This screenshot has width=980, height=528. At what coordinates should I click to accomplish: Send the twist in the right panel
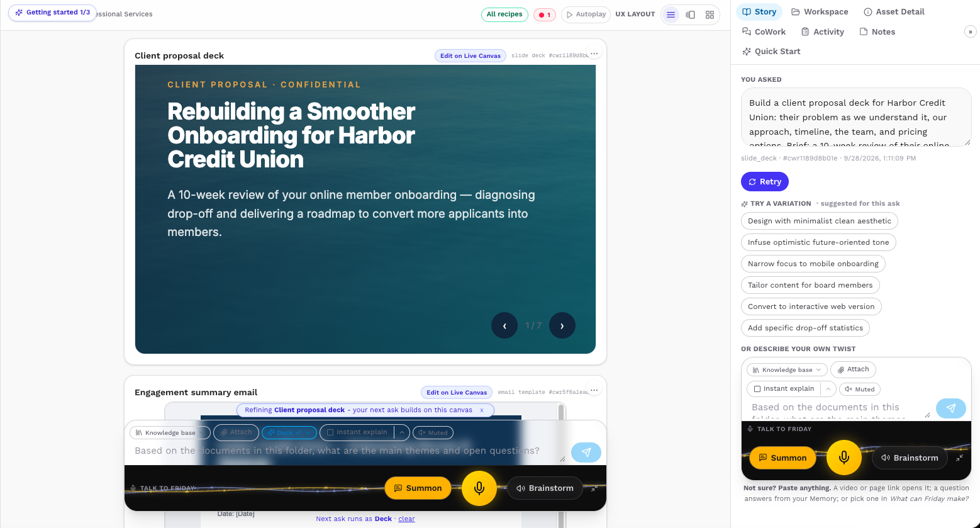pyautogui.click(x=951, y=408)
